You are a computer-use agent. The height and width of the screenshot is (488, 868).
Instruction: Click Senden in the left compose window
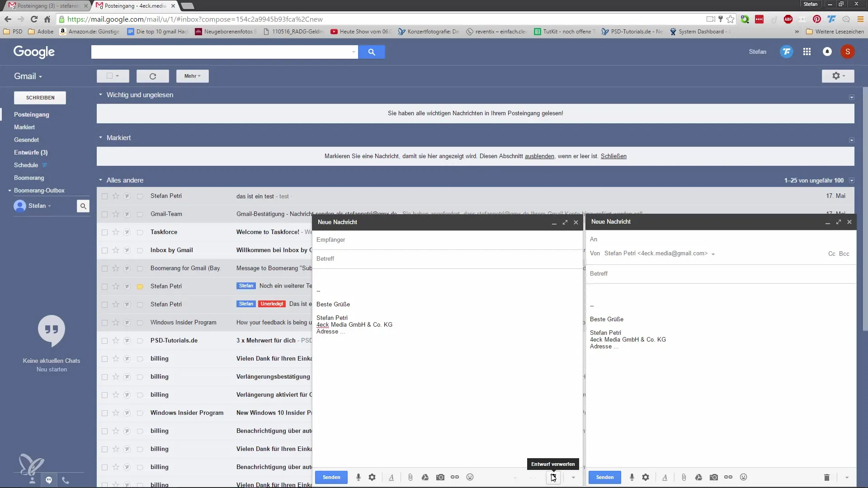(x=331, y=477)
